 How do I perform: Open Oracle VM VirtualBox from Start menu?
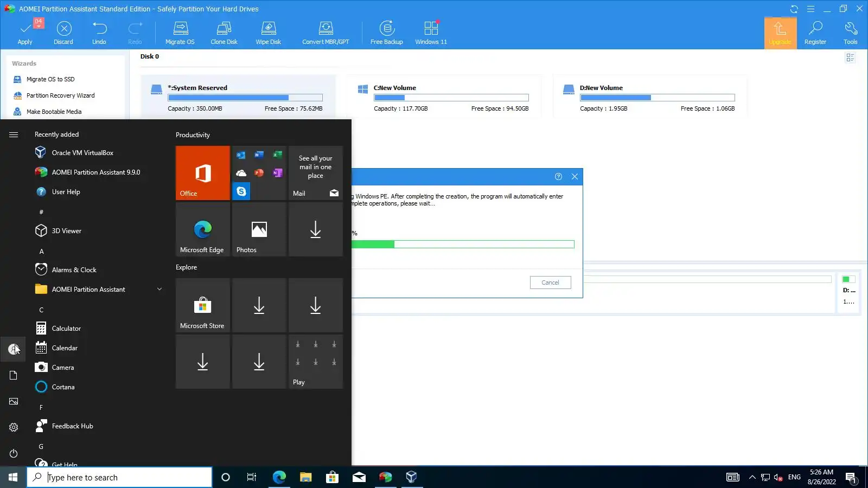(x=82, y=153)
